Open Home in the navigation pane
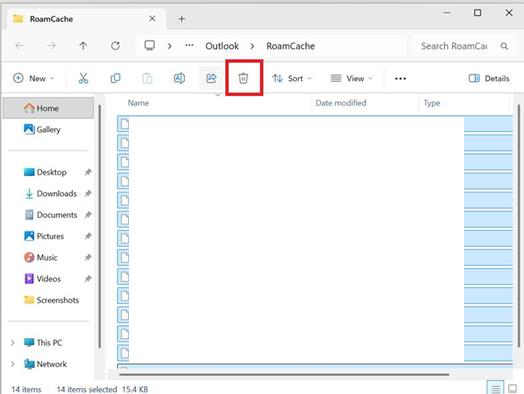This screenshot has width=524, height=394. 48,108
